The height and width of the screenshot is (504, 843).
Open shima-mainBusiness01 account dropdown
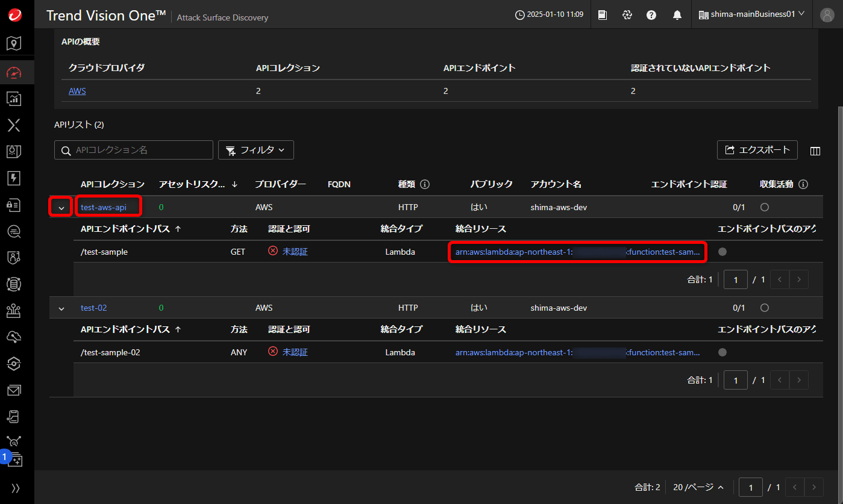(x=751, y=14)
